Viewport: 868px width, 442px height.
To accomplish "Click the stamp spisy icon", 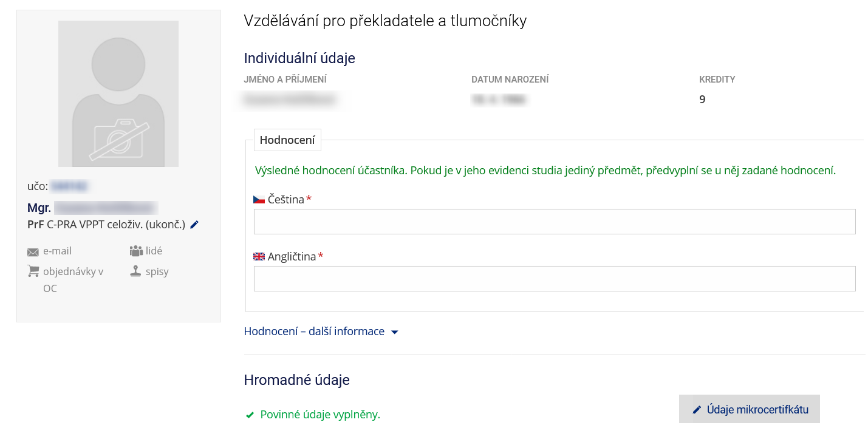I will click(x=135, y=271).
